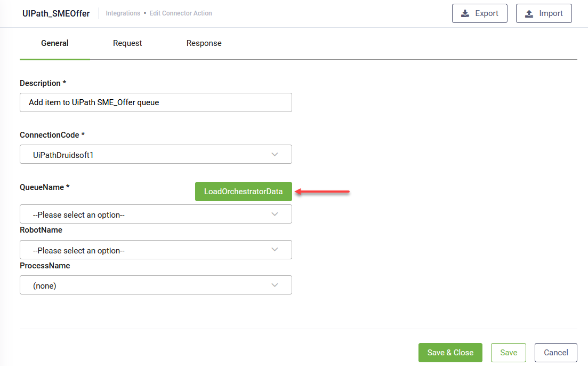Edit the Description text field
Image resolution: width=588 pixels, height=366 pixels.
point(156,102)
